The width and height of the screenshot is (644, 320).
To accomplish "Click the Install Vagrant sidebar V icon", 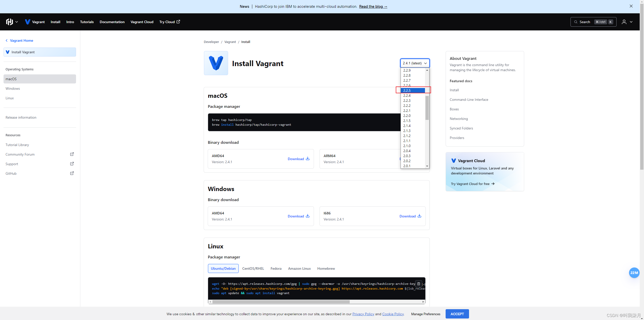I will point(8,52).
